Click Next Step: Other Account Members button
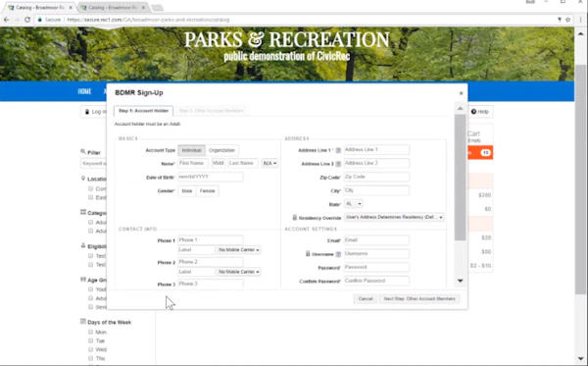This screenshot has width=588, height=366. [x=419, y=299]
